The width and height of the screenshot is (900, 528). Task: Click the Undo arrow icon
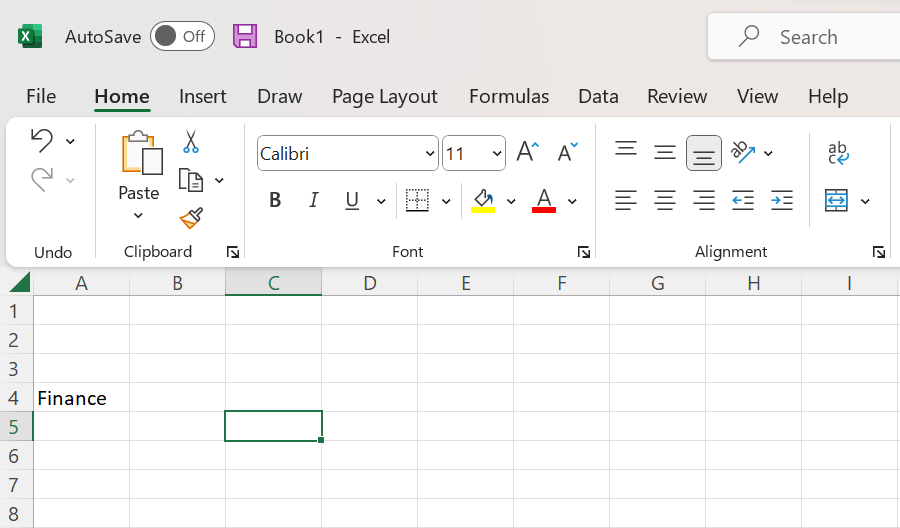coord(41,141)
